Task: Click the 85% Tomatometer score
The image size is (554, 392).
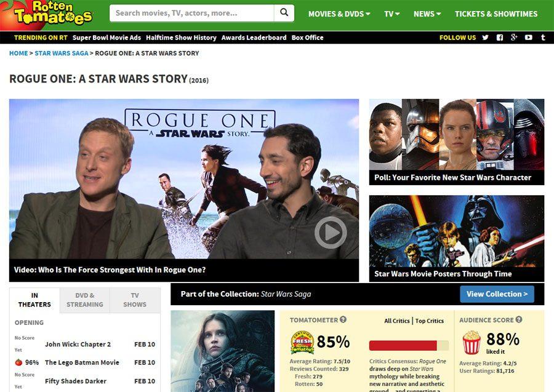Action: [x=333, y=342]
